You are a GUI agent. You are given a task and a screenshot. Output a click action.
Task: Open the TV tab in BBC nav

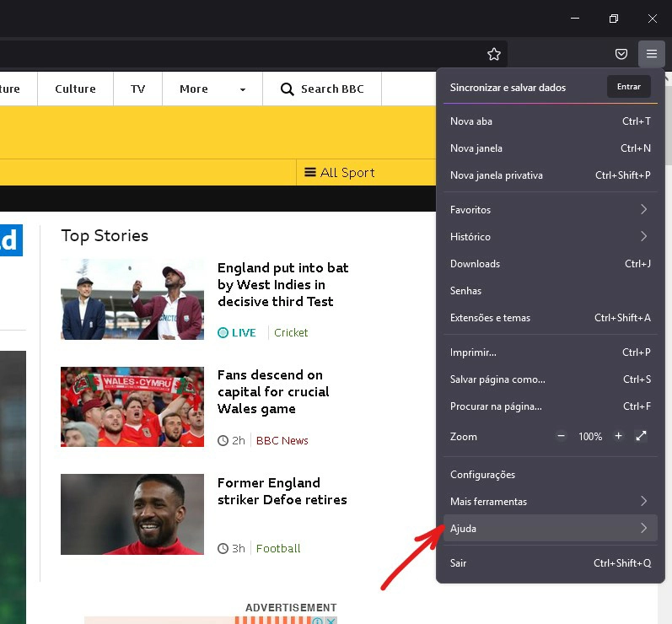click(x=137, y=89)
